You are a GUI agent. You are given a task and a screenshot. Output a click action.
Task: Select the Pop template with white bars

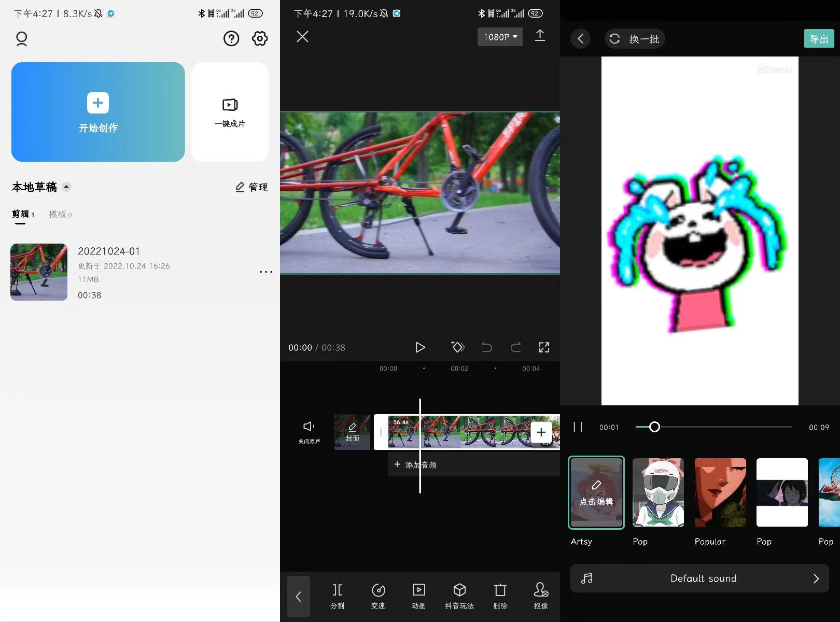tap(782, 492)
